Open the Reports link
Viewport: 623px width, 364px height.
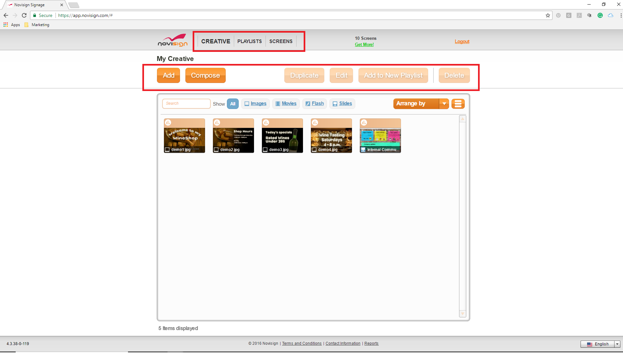click(x=371, y=343)
